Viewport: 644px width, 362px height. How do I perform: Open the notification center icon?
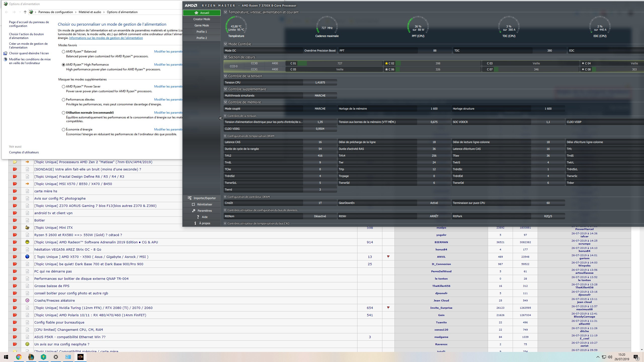(x=636, y=357)
